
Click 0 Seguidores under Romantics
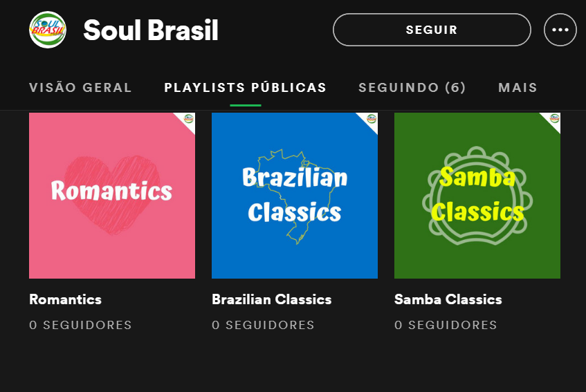80,325
